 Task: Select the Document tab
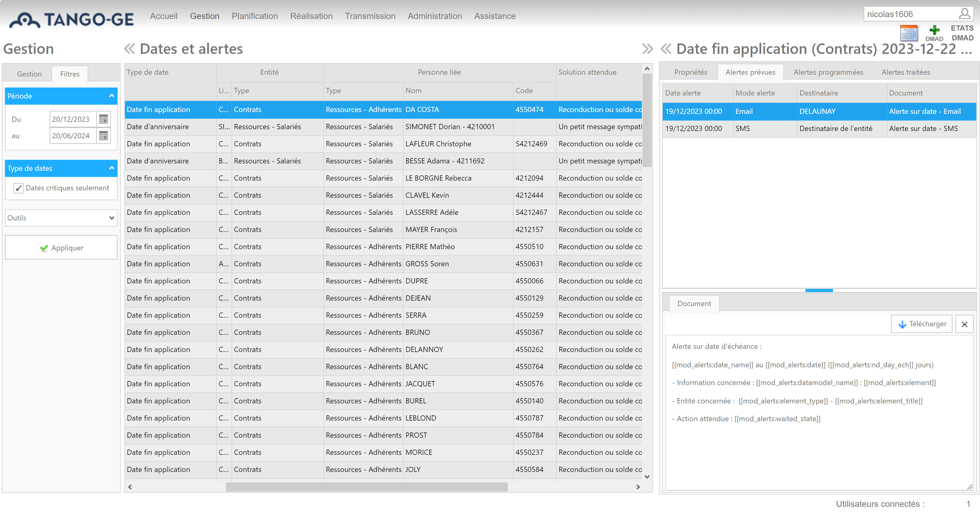(x=694, y=303)
